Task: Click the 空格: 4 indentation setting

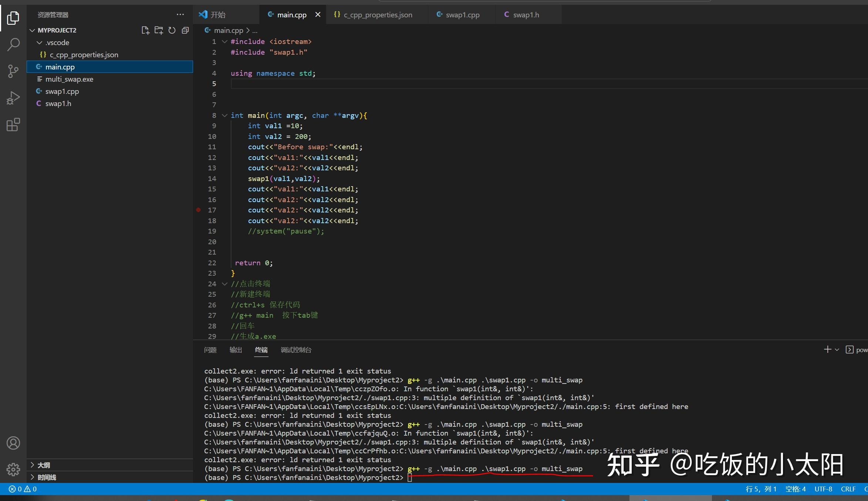Action: tap(796, 489)
